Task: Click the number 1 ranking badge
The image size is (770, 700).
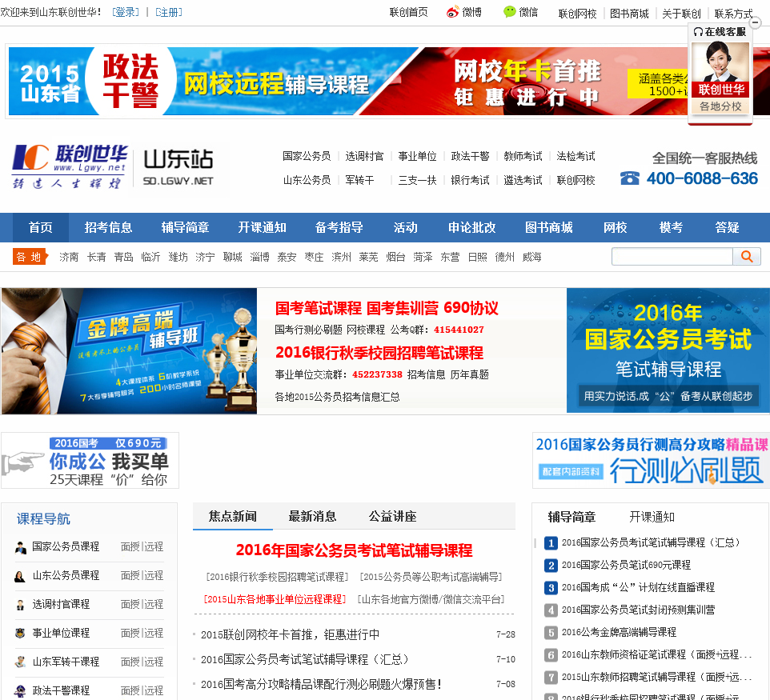Action: click(x=551, y=543)
